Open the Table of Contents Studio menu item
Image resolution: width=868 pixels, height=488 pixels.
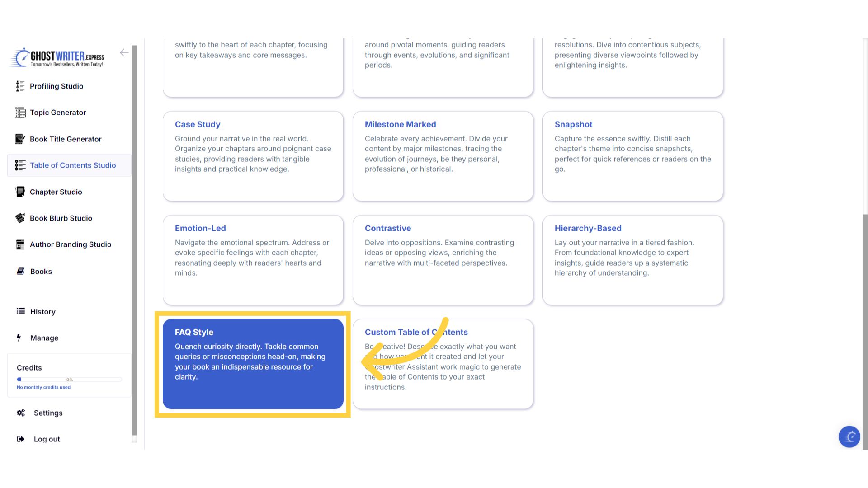tap(72, 165)
